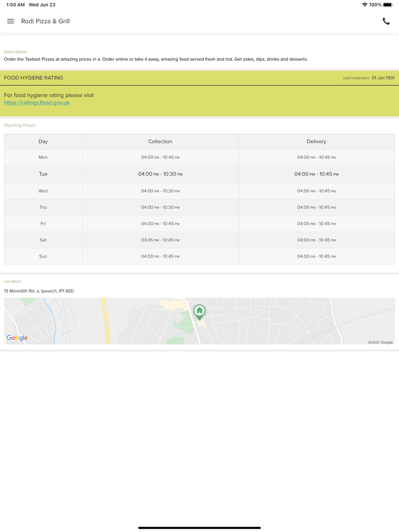Click the Google logo on the map
Screen dimensions: 399x532
click(17, 338)
